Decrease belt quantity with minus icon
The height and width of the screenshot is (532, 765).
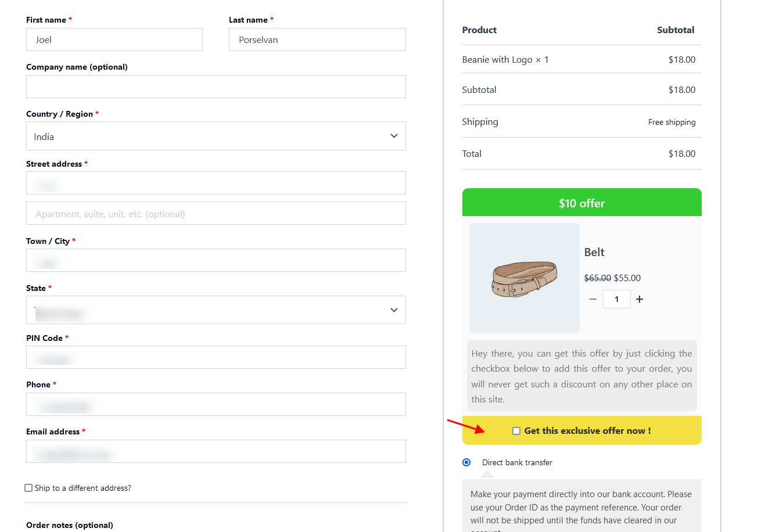coord(593,299)
